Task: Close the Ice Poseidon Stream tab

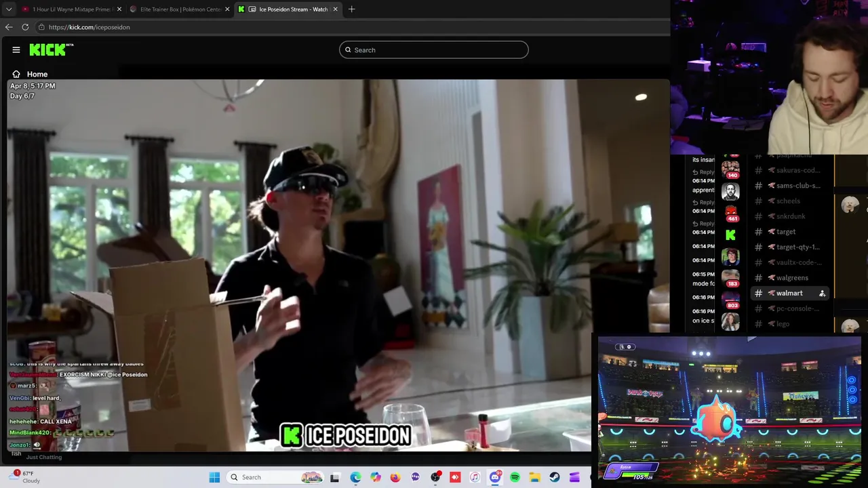Action: pos(335,9)
